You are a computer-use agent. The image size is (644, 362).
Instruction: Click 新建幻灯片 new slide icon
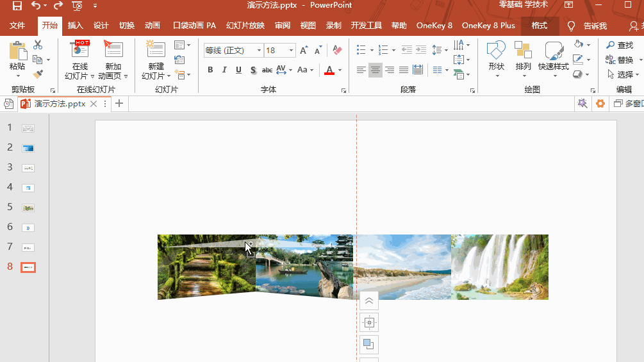(156, 49)
